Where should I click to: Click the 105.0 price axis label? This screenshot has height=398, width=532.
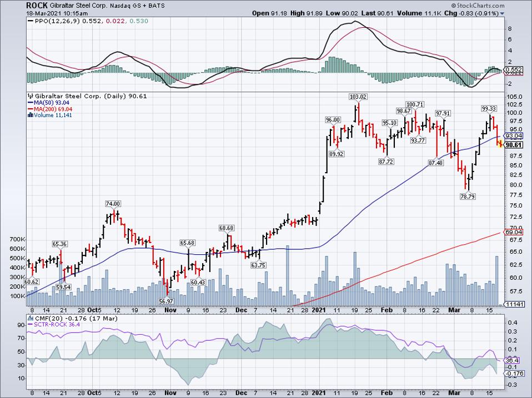(x=514, y=97)
